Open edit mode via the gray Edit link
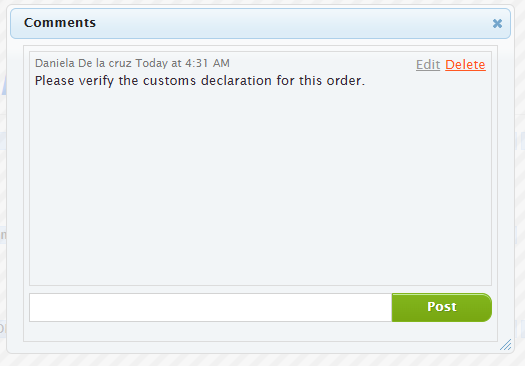This screenshot has height=366, width=525. 428,64
